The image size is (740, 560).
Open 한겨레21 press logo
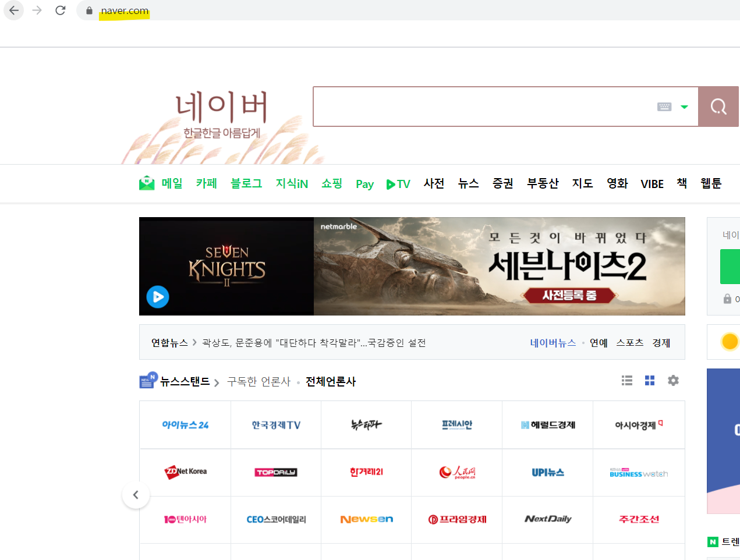[x=366, y=472]
